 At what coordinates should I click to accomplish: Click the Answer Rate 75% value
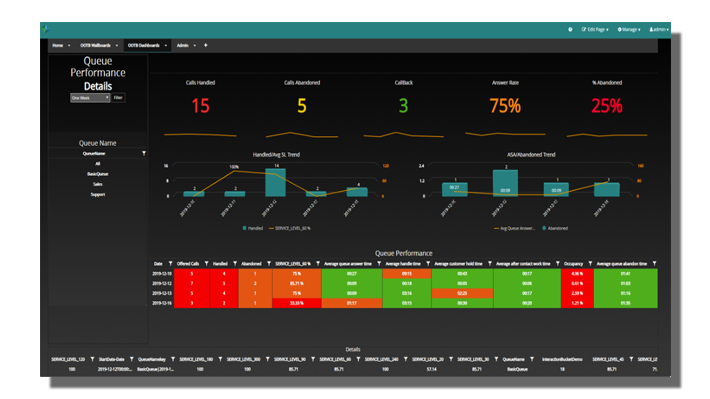505,106
